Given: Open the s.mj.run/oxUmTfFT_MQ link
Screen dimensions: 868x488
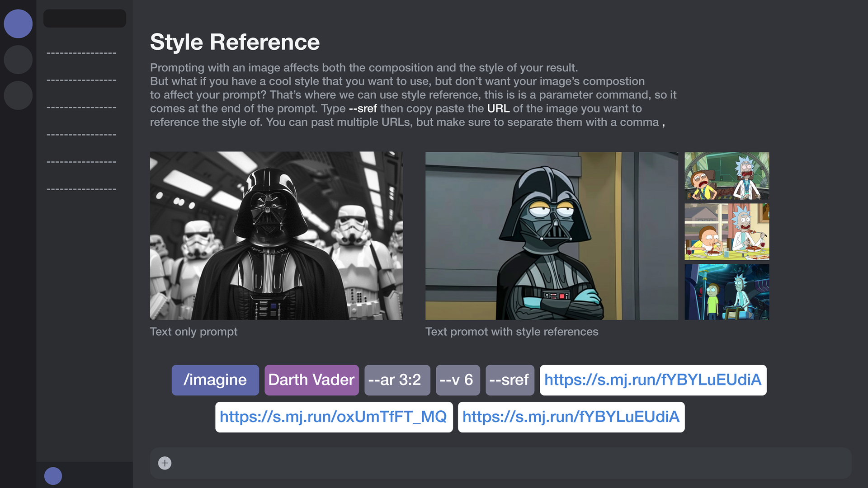Looking at the screenshot, I should tap(334, 417).
